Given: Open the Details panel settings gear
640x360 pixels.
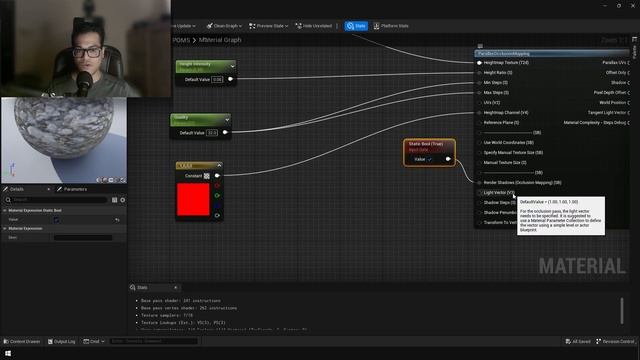Looking at the screenshot, I should pos(122,200).
